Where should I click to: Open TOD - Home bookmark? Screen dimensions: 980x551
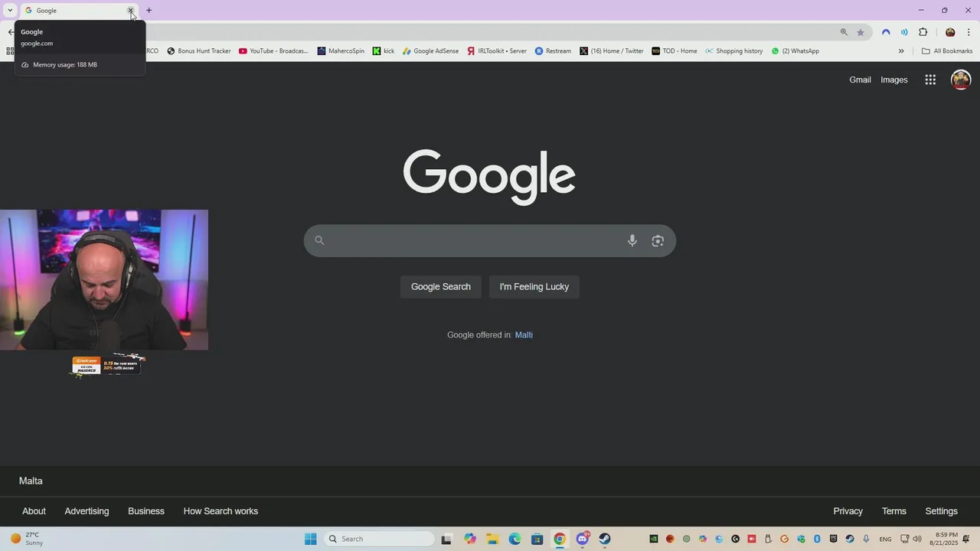[x=675, y=51]
